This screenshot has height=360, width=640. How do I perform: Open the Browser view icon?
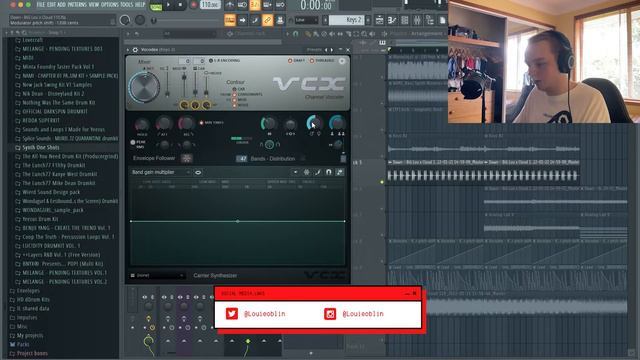[x=430, y=20]
